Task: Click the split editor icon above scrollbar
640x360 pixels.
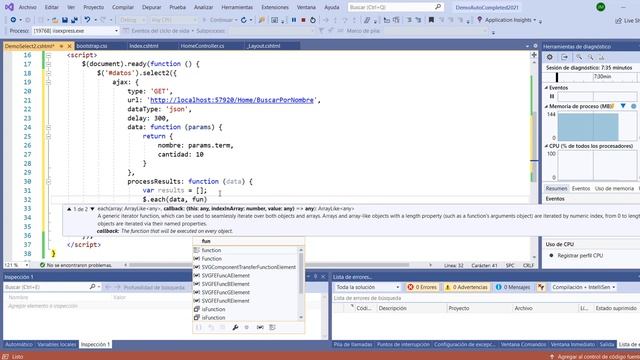Action: tap(534, 55)
